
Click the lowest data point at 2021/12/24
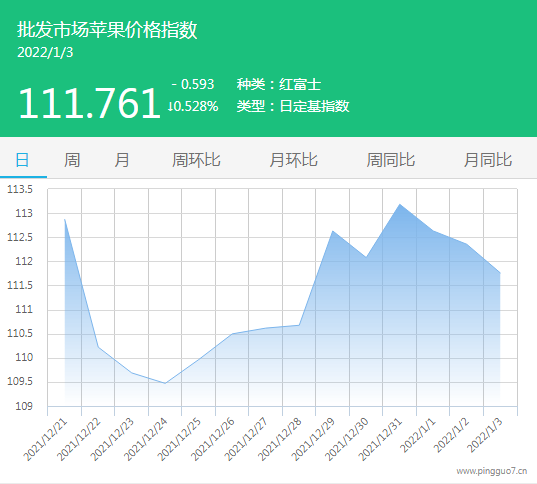(x=165, y=383)
